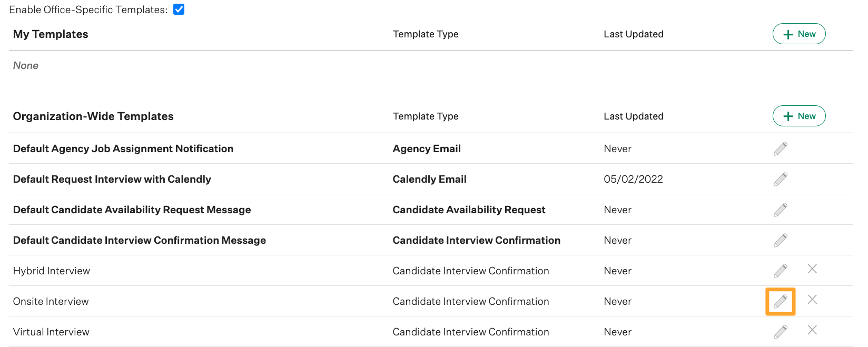The height and width of the screenshot is (347, 868).
Task: Create new template under My Templates
Action: [x=798, y=34]
